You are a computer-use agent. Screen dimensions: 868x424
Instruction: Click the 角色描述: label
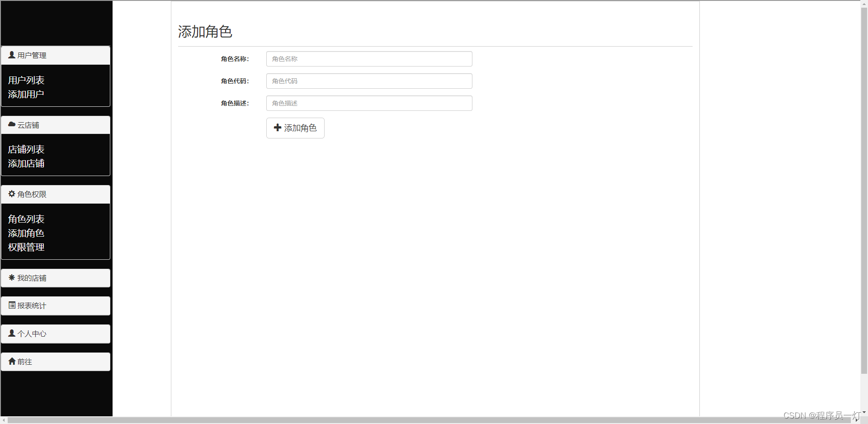(235, 103)
